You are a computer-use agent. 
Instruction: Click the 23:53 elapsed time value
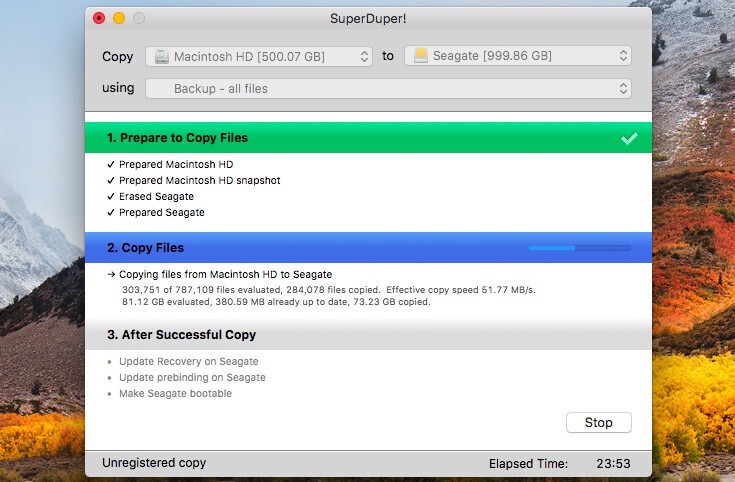click(x=613, y=464)
